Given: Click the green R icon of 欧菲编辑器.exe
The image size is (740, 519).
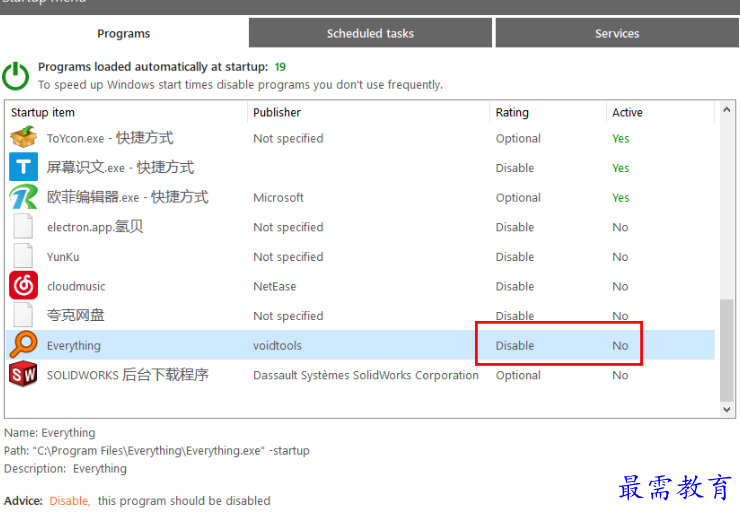Looking at the screenshot, I should [x=23, y=197].
